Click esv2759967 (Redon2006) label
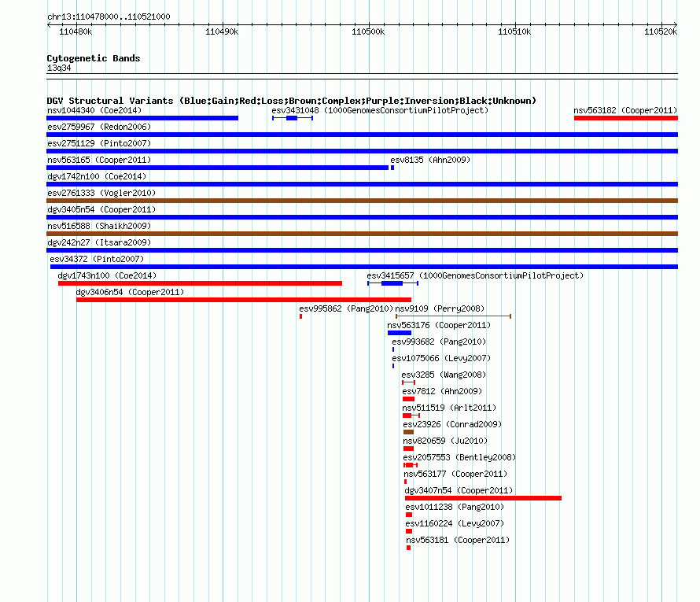The width and height of the screenshot is (700, 602). 99,127
